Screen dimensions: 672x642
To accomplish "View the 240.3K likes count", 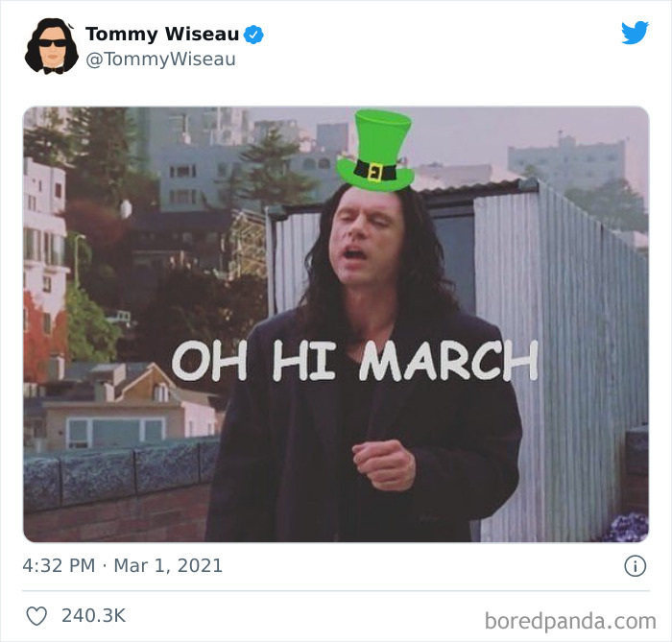I will 93,615.
